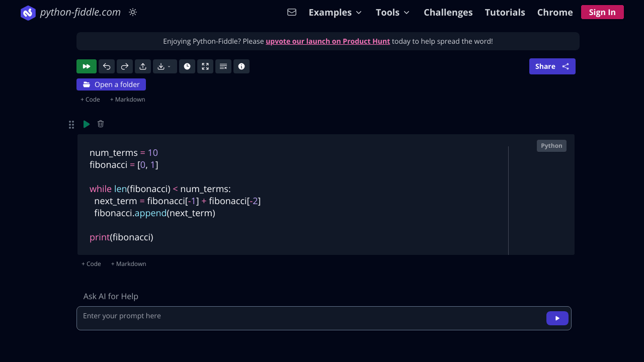Expand the Examples menu

(335, 12)
